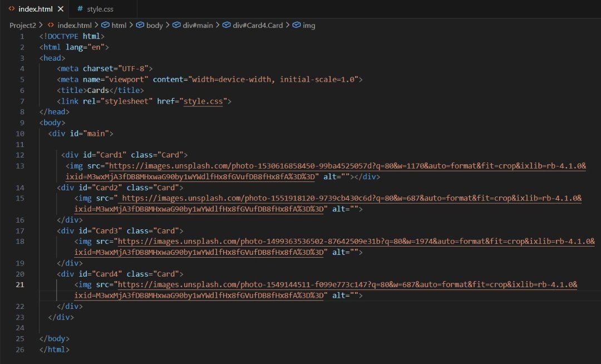Click the closing body tag
Image resolution: width=601 pixels, height=364 pixels.
54,339
